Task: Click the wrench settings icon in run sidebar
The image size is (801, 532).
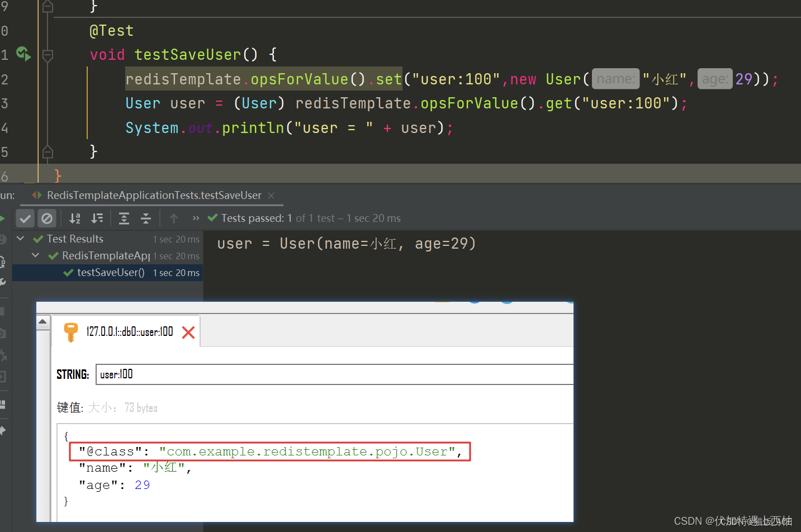Action: tap(2, 283)
